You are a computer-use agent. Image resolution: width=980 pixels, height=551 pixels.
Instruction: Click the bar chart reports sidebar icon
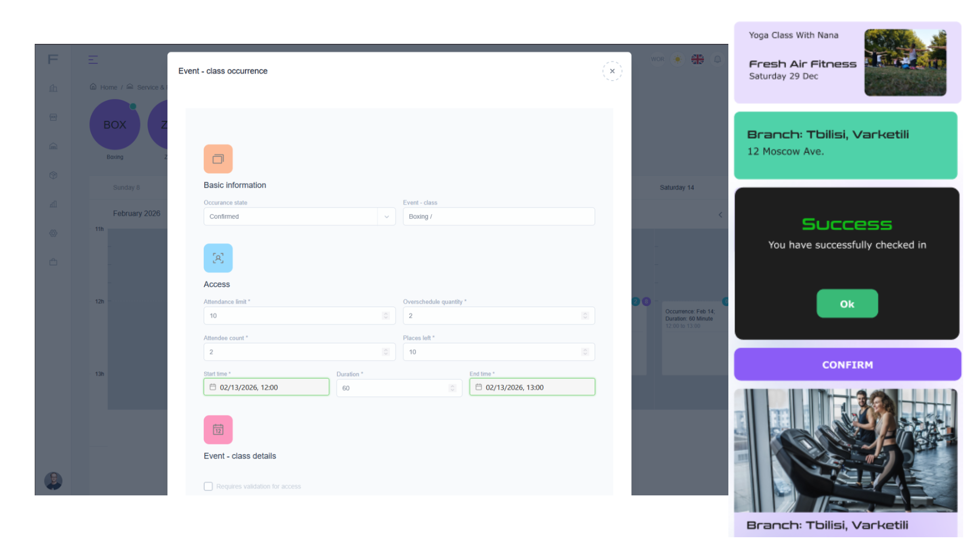(x=53, y=204)
